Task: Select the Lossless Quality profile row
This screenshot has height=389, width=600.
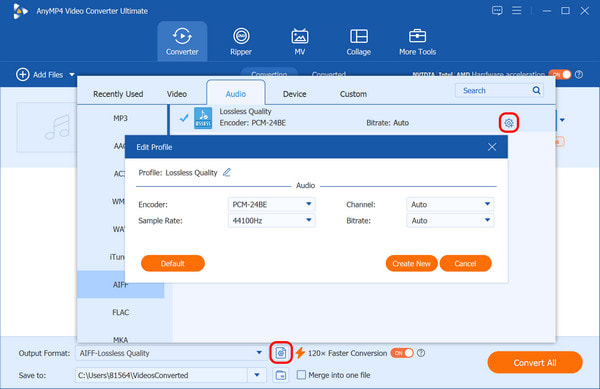Action: click(x=362, y=119)
